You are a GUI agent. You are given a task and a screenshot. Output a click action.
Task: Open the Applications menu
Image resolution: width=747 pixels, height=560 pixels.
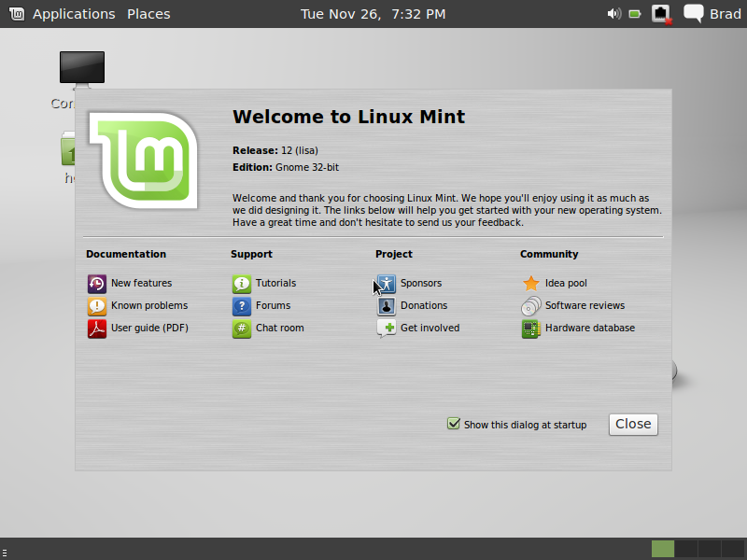74,14
